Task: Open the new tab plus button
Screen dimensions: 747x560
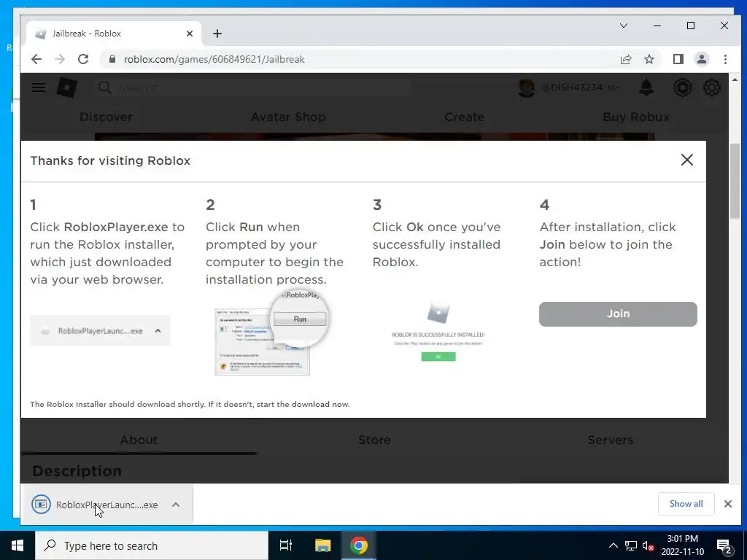Action: coord(217,34)
